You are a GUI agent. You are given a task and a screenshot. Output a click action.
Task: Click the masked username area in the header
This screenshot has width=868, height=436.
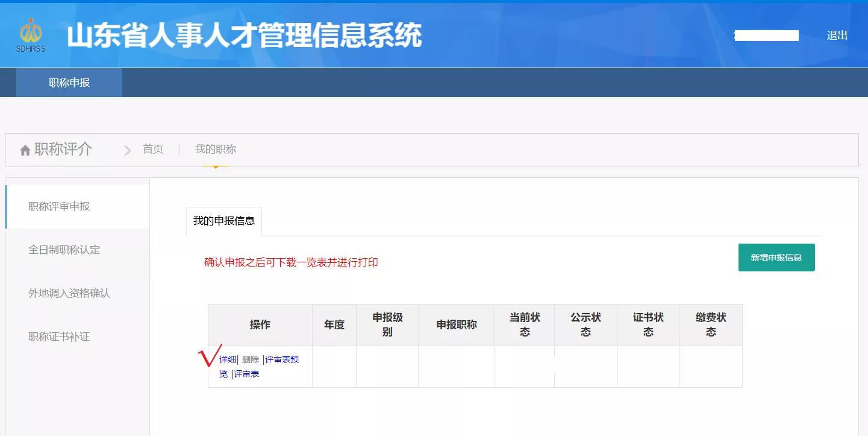(x=766, y=35)
